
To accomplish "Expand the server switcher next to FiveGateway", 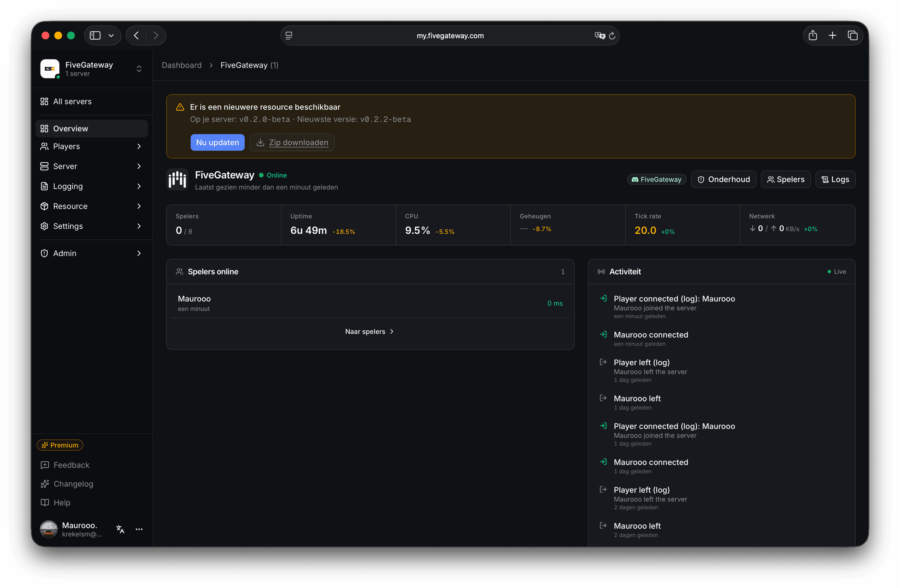I will [x=139, y=69].
